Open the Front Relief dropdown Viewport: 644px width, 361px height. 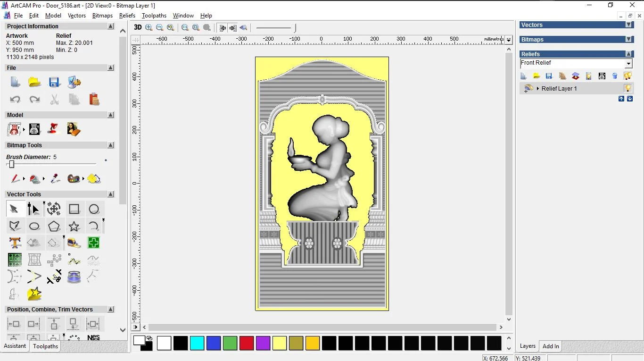pos(628,64)
